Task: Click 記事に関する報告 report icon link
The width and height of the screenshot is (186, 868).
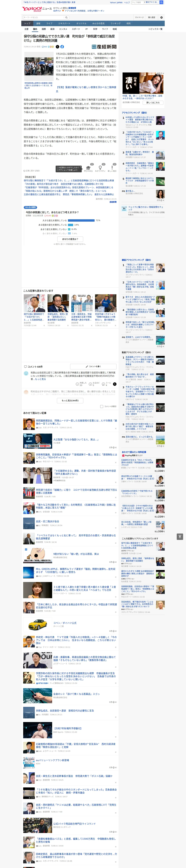Action: click(x=31, y=171)
